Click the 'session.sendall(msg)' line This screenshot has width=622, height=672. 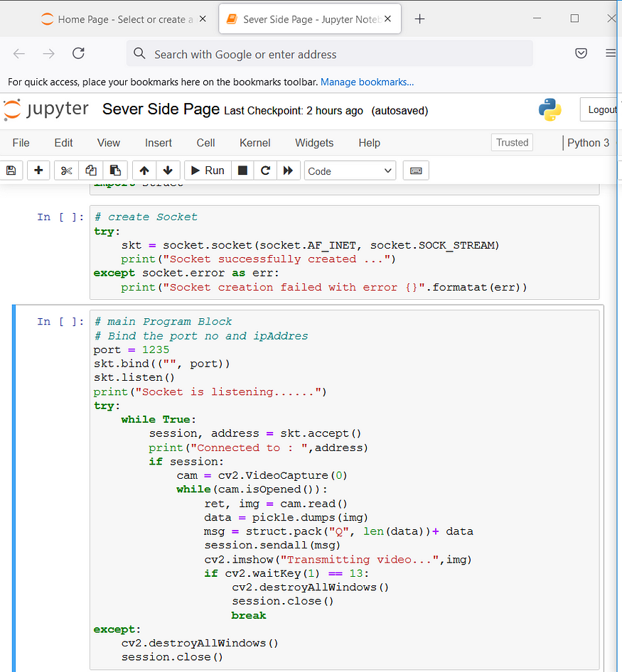[272, 545]
